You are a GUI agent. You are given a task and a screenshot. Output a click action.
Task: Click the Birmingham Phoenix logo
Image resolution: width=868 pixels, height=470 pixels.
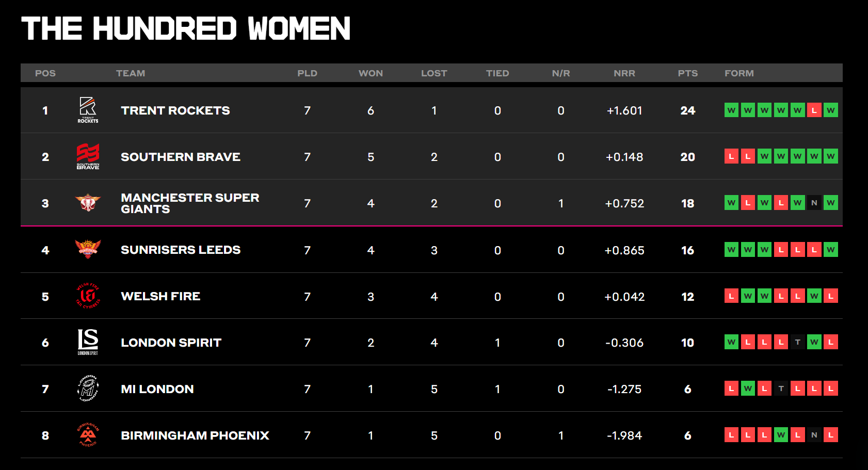click(x=88, y=435)
